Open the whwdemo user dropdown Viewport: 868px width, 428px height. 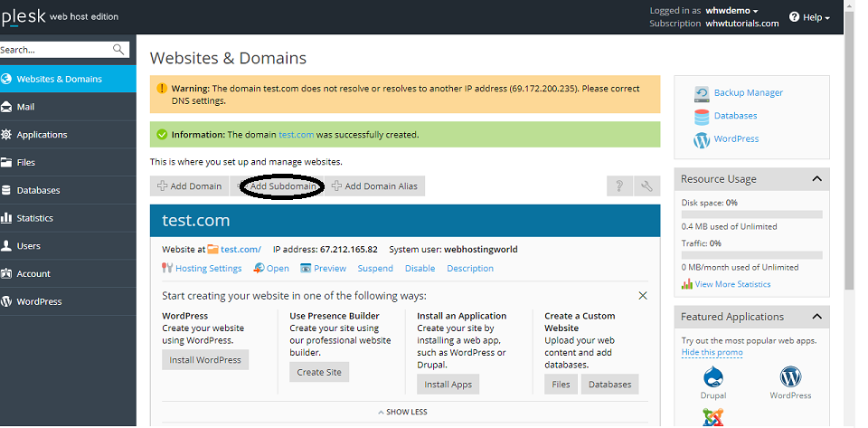tap(731, 11)
